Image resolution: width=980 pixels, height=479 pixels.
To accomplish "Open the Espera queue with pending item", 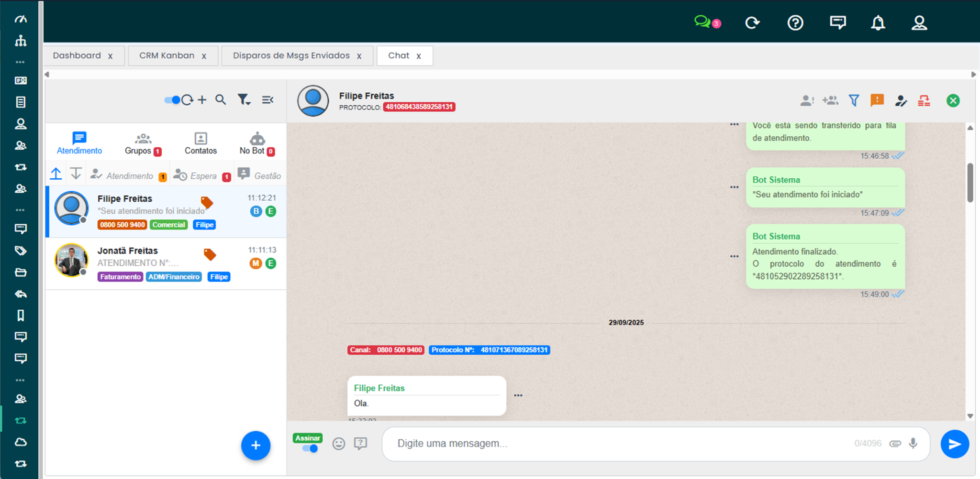I will point(202,174).
